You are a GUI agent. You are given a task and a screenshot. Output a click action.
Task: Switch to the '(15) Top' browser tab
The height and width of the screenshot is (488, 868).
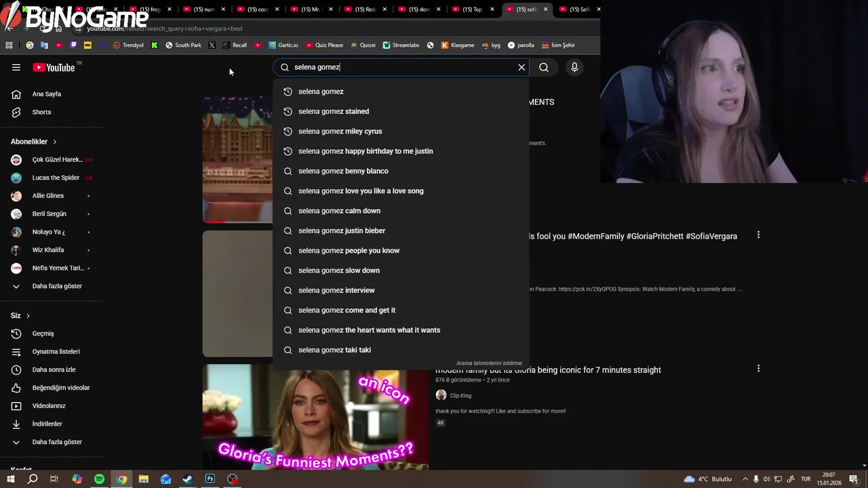pyautogui.click(x=472, y=9)
